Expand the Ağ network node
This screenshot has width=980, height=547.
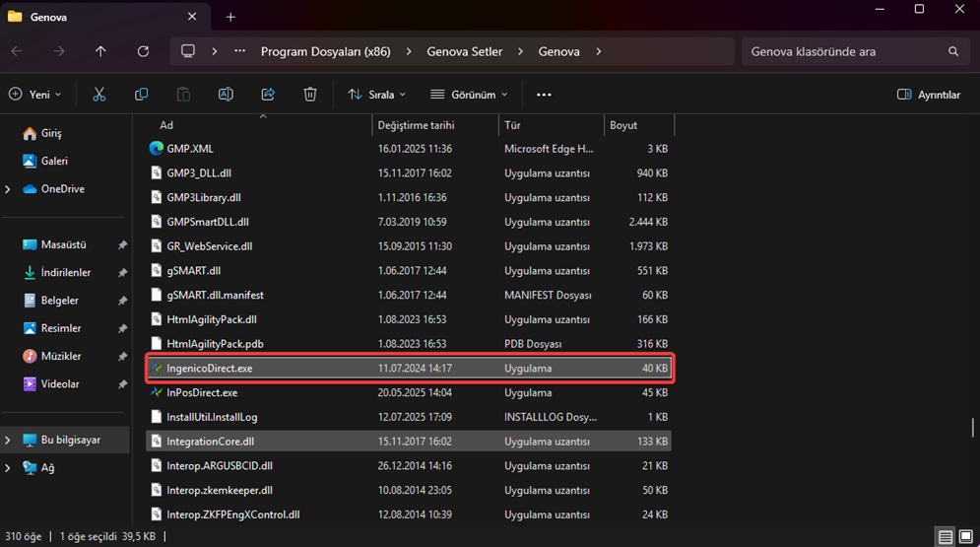point(8,467)
